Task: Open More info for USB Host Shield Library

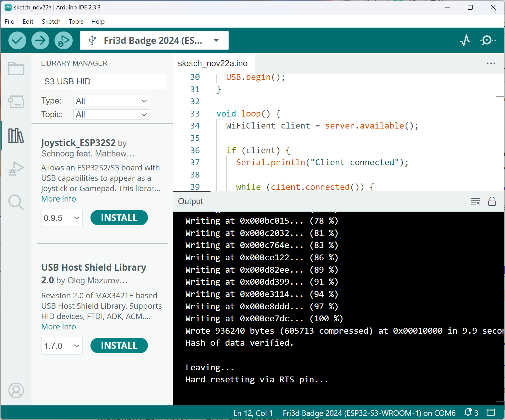Action: (59, 327)
